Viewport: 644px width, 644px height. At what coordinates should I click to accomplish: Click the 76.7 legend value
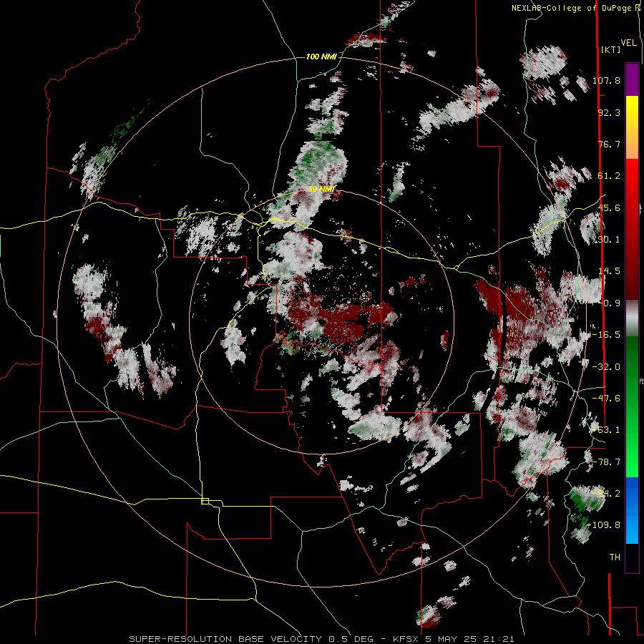pyautogui.click(x=609, y=144)
